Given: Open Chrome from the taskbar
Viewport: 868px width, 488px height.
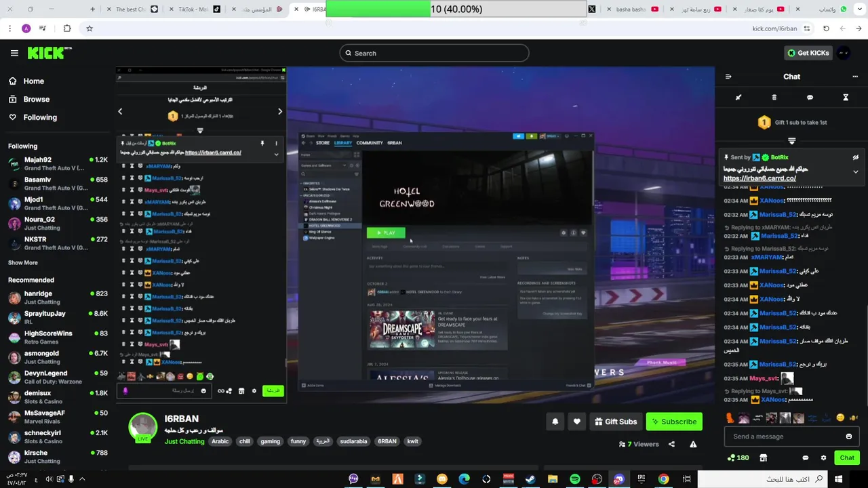Looking at the screenshot, I should pyautogui.click(x=663, y=479).
